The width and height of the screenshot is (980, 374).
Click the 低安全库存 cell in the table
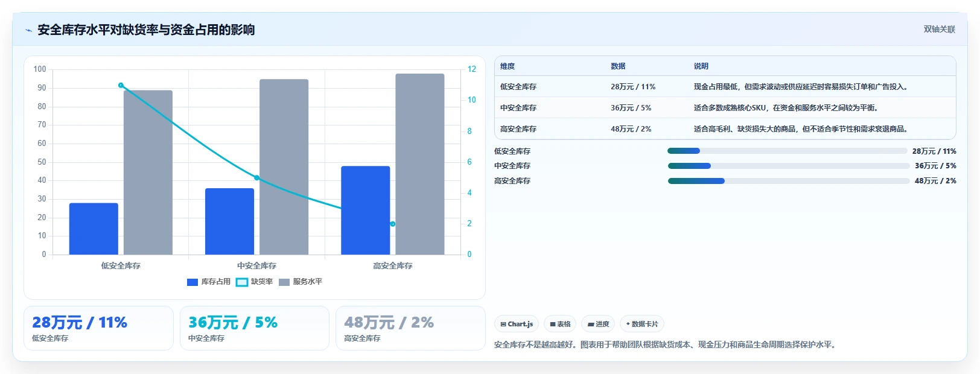(518, 87)
